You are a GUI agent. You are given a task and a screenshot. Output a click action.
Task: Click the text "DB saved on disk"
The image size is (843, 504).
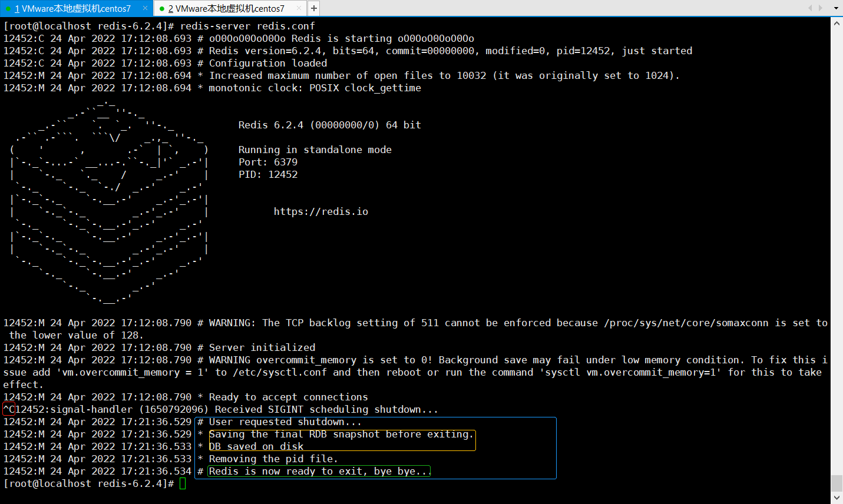point(256,447)
